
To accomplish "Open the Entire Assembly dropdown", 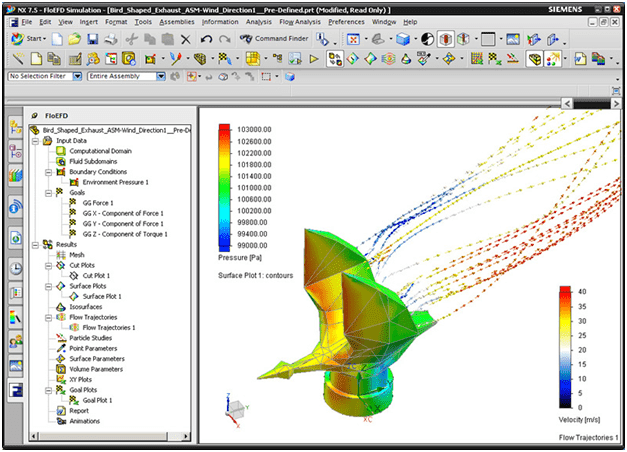I will pyautogui.click(x=160, y=76).
